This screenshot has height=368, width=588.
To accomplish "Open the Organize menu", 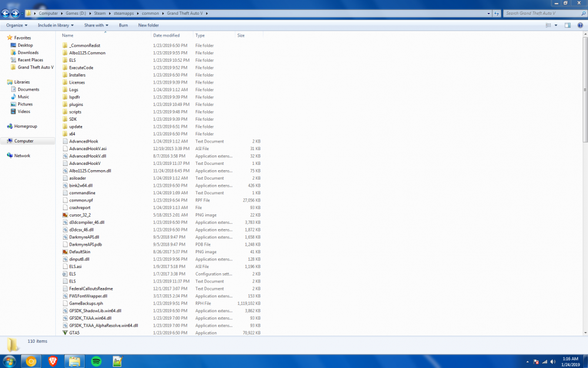I will tap(16, 25).
